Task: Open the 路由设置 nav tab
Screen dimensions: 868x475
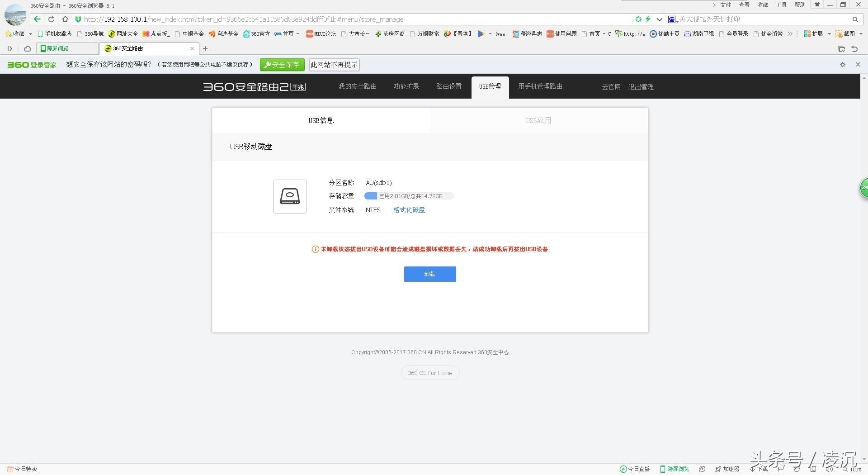Action: pyautogui.click(x=449, y=86)
